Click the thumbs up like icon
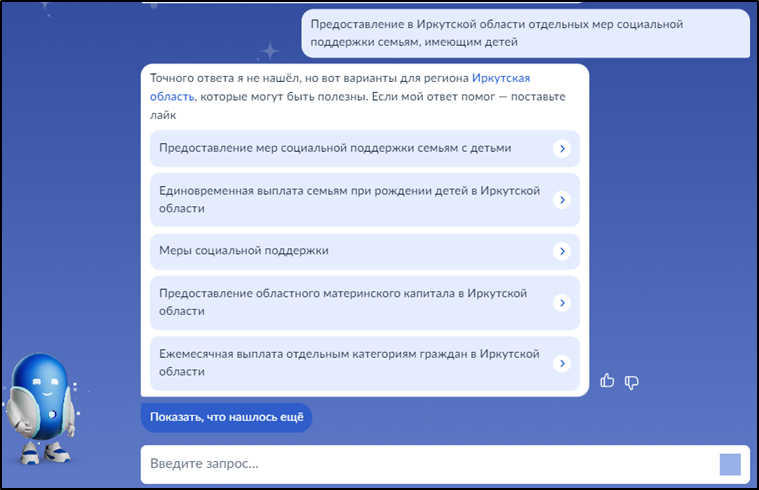Screen dimensions: 759x490 coord(607,381)
